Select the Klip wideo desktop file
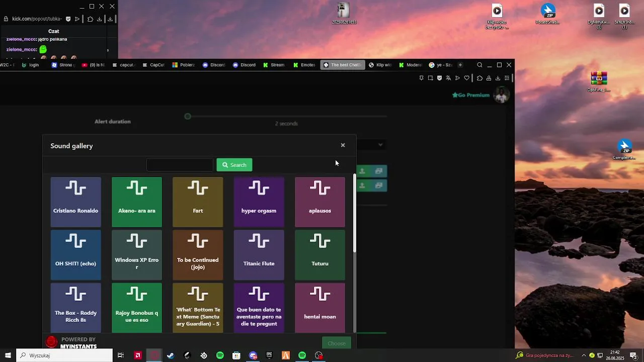This screenshot has height=362, width=644. click(497, 17)
